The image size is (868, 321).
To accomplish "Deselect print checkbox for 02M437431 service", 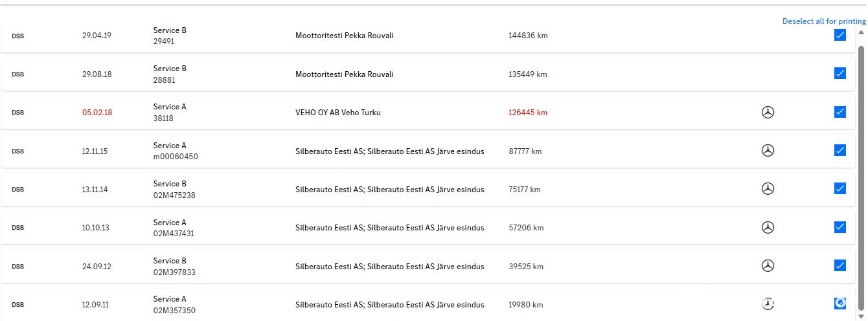I will coord(840,227).
